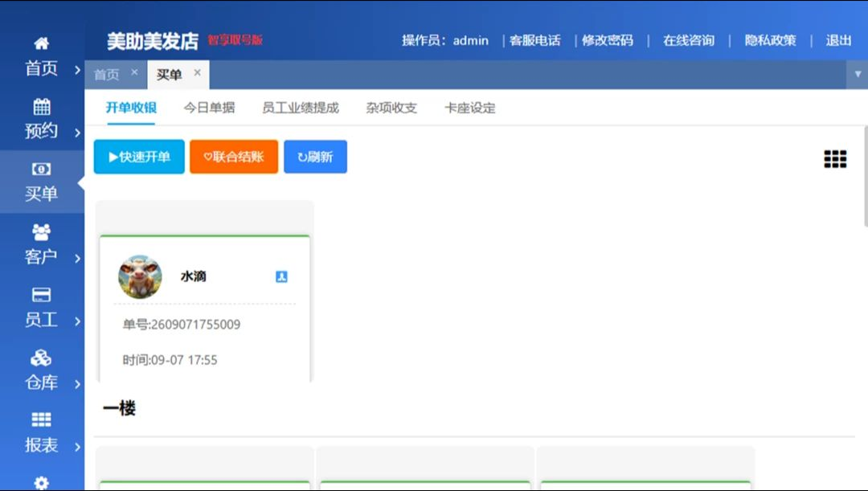Click the 联合结账 button
The image size is (868, 491).
[234, 157]
